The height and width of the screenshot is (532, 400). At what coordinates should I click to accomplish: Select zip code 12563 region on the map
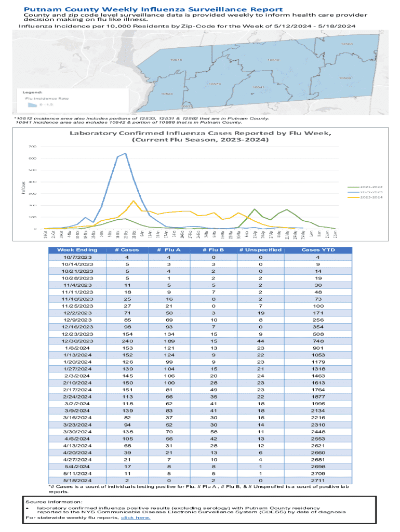tap(347, 44)
